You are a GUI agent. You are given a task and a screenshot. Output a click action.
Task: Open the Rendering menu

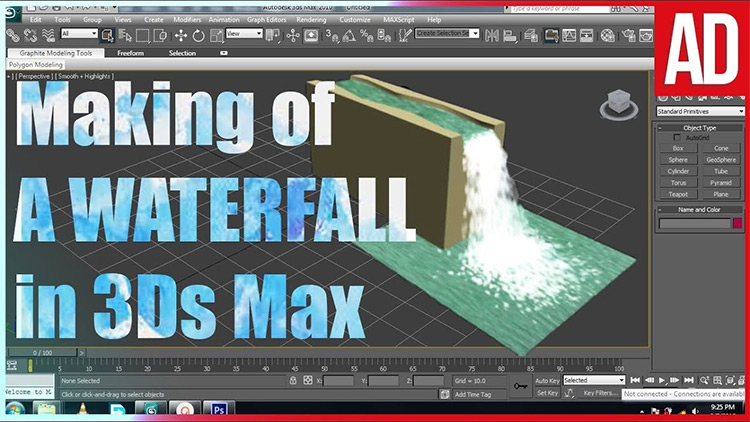tap(311, 20)
